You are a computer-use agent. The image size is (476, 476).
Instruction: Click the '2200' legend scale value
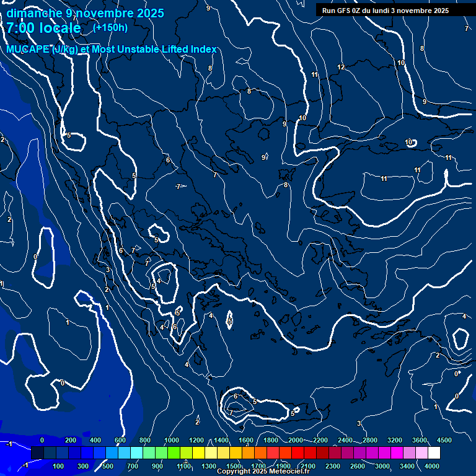pos(320,440)
